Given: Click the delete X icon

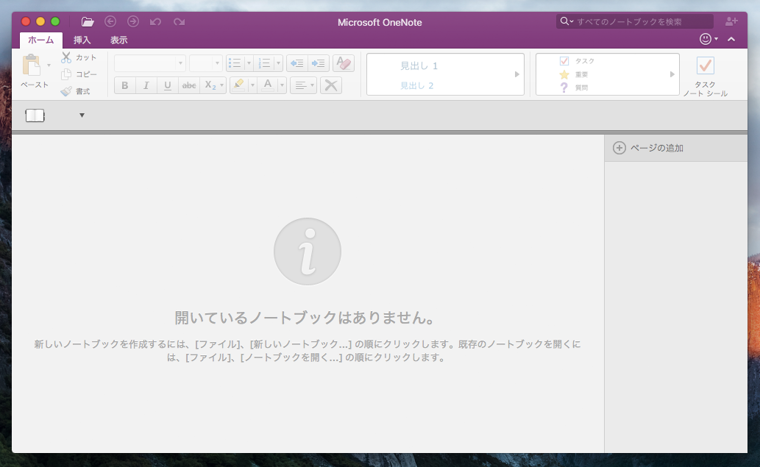Looking at the screenshot, I should pyautogui.click(x=331, y=85).
